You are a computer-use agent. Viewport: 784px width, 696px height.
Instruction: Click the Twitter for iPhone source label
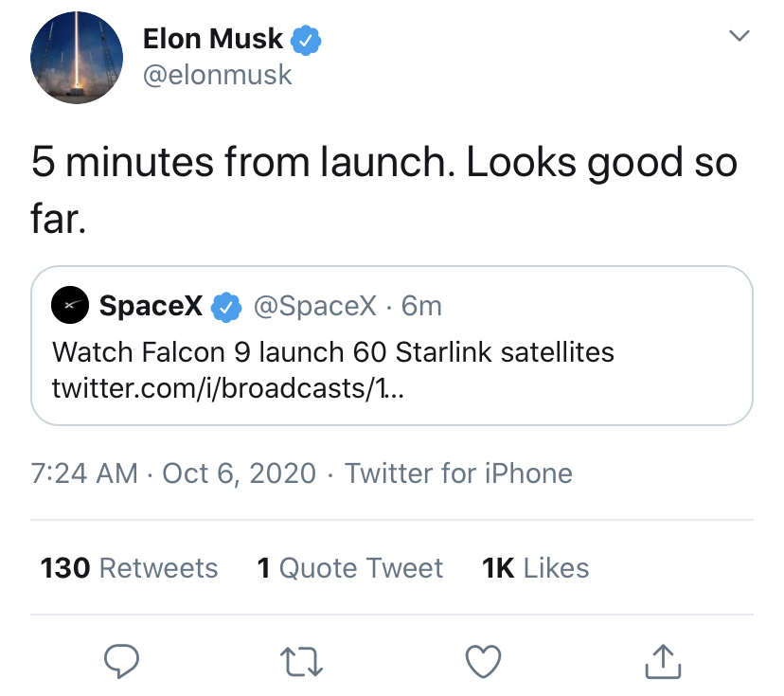pyautogui.click(x=458, y=473)
